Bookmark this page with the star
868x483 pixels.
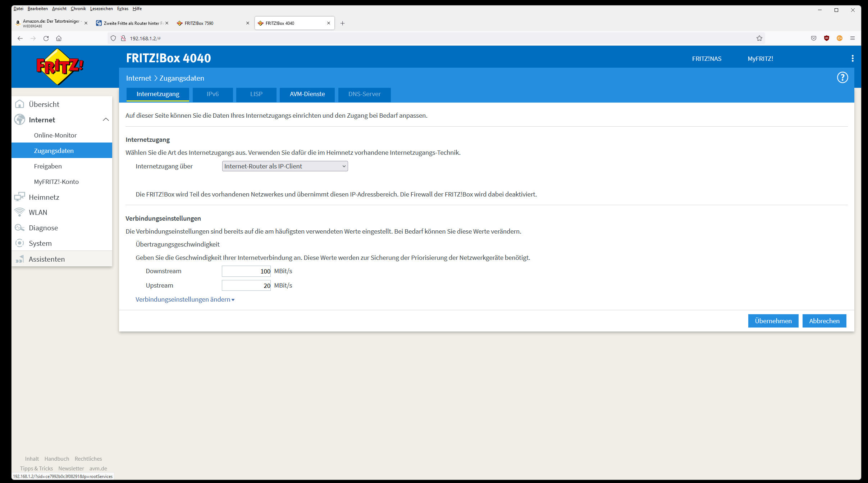[759, 38]
